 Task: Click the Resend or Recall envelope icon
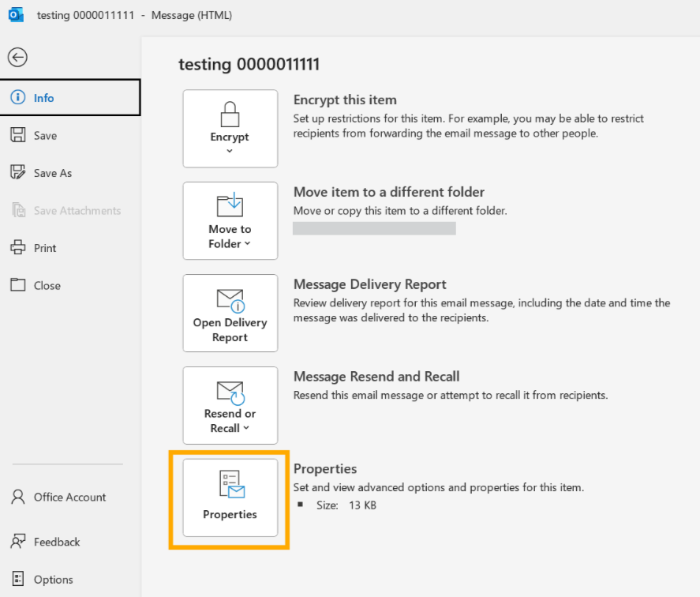tap(230, 392)
